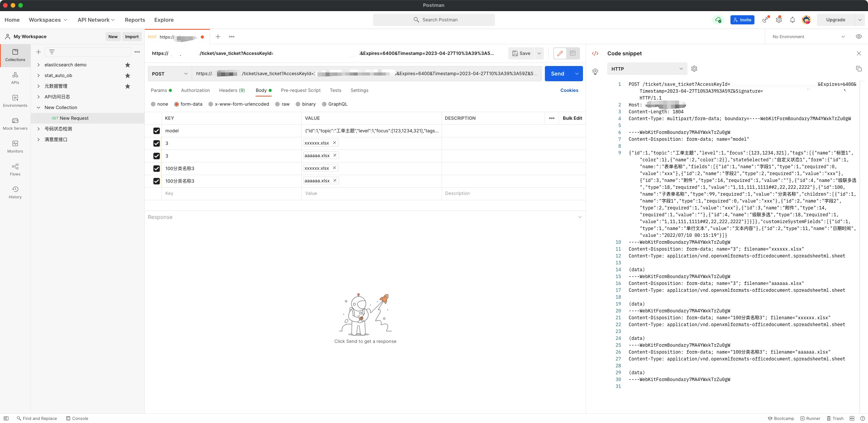Uncheck the 100分类名称3 row with xxxxxx.xlsx
This screenshot has width=868, height=423.
pos(156,169)
